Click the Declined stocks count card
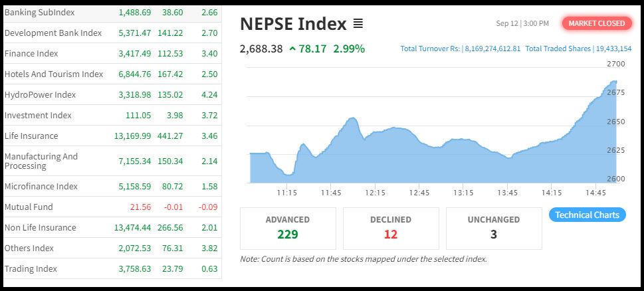 coord(391,227)
